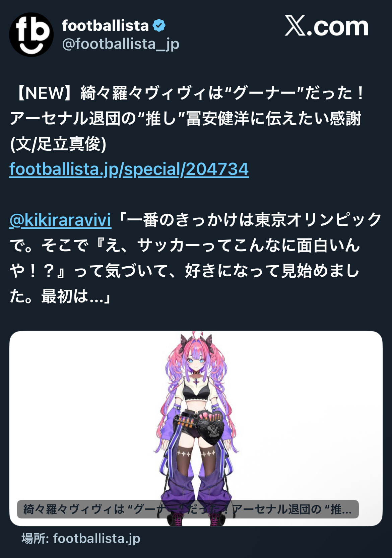Open the 場所: footballista.jp source label
The width and height of the screenshot is (392, 558).
click(81, 539)
